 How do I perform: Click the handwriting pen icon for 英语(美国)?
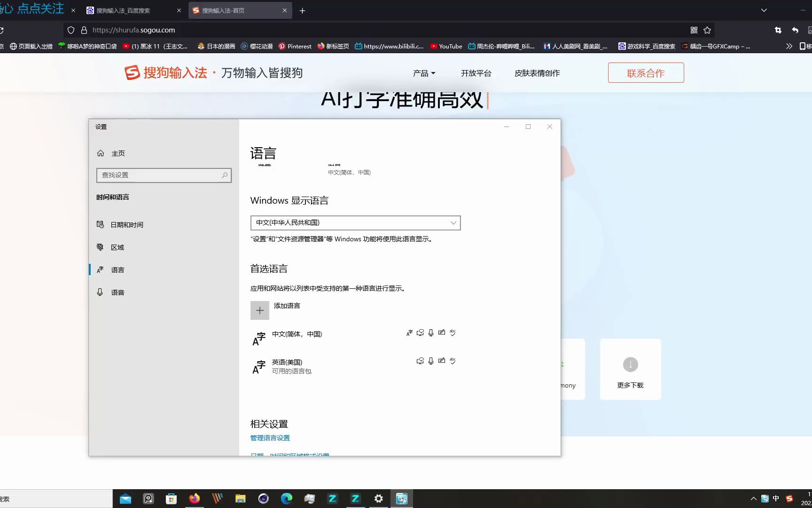pyautogui.click(x=442, y=361)
